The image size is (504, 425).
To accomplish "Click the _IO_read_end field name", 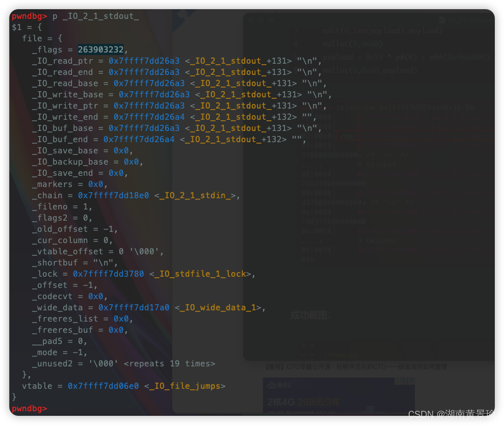I will [x=62, y=72].
